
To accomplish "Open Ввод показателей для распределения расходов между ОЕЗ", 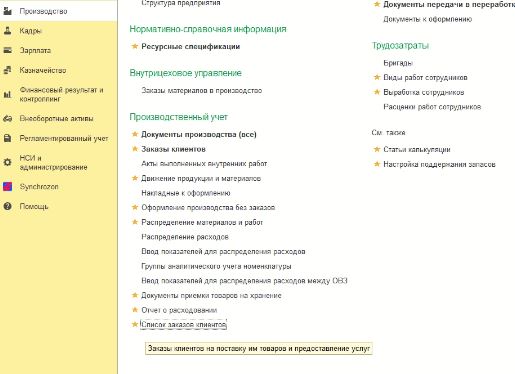I will point(244,281).
